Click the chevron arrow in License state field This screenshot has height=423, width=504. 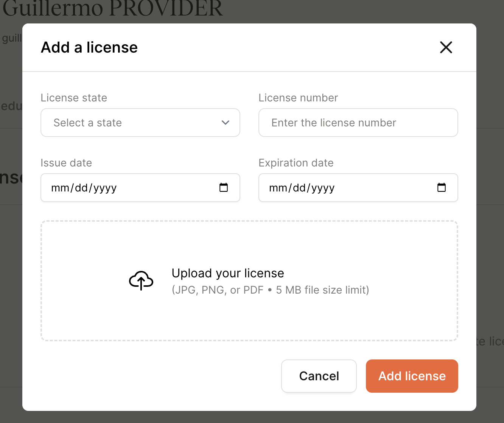pos(226,123)
